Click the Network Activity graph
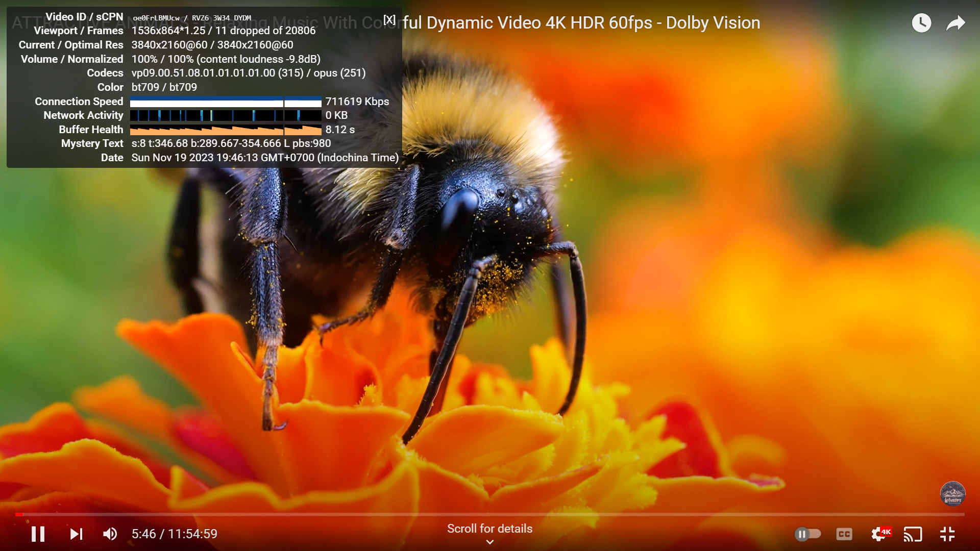Image resolution: width=980 pixels, height=551 pixels. tap(226, 115)
